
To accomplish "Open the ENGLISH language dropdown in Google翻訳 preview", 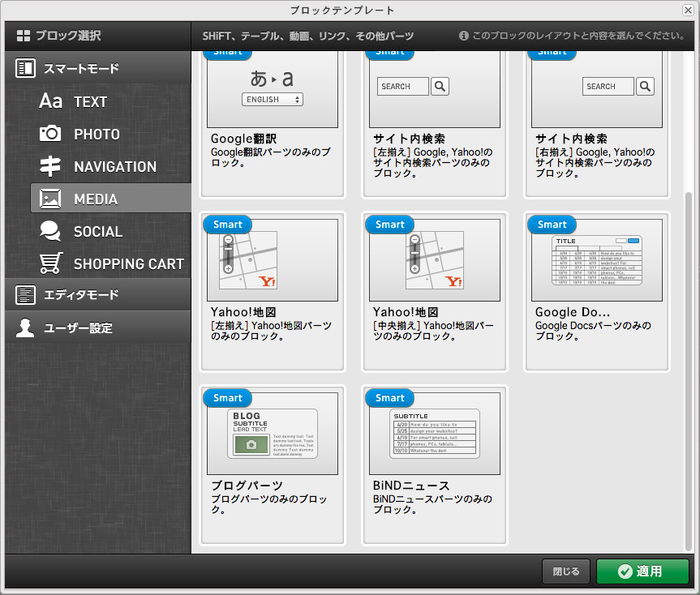I will coord(273,101).
